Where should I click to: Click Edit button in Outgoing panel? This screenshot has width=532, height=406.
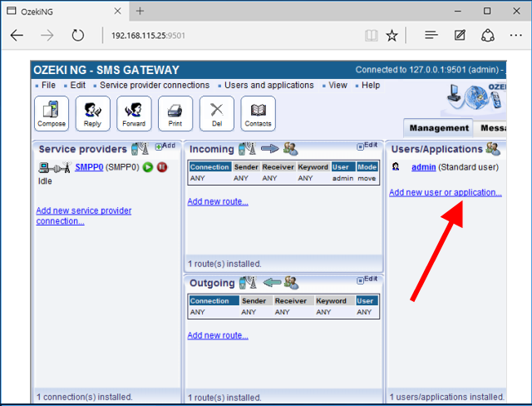pyautogui.click(x=367, y=280)
